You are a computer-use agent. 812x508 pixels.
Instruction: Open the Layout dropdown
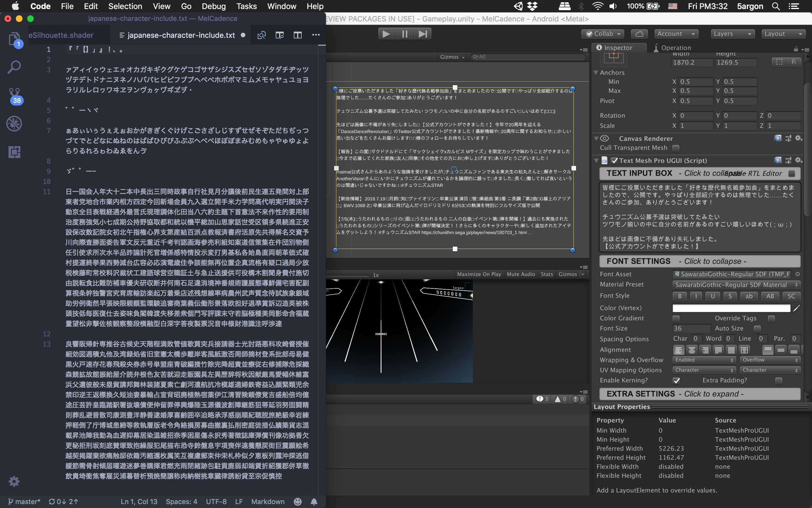pos(783,34)
